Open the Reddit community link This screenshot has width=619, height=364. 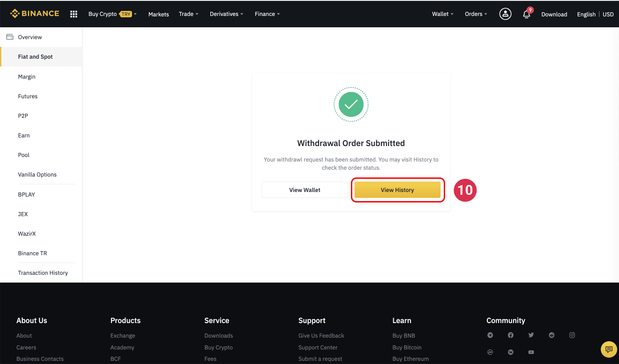[x=552, y=335]
